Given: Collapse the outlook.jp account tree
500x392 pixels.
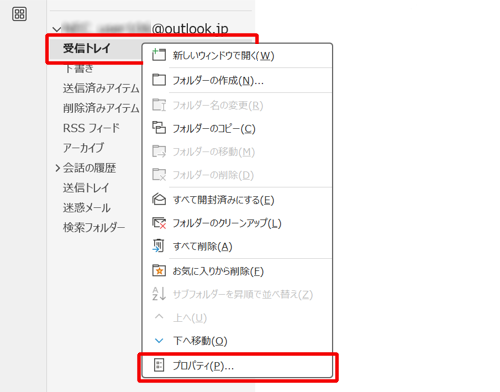Looking at the screenshot, I should pyautogui.click(x=57, y=29).
